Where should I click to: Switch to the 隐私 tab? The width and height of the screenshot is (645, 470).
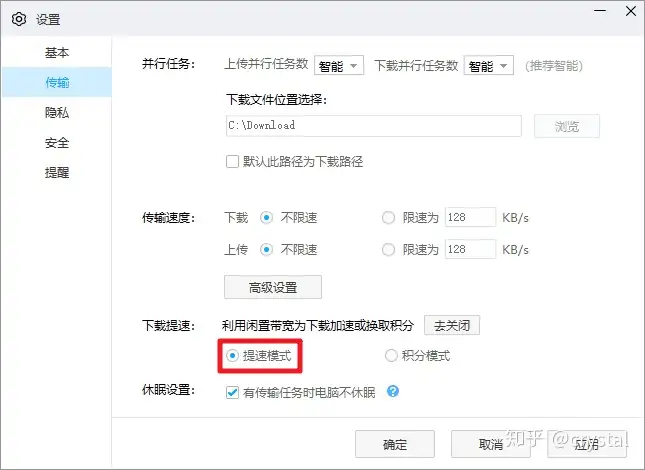(57, 112)
